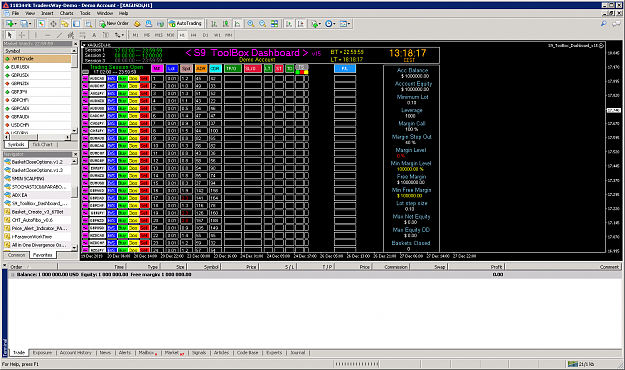Screen dimensions: 625x370
Task: Open the File menu
Action: [15, 13]
